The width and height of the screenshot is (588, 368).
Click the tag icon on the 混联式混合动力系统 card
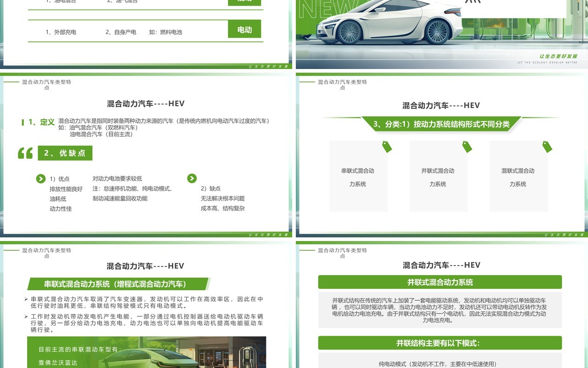click(547, 147)
